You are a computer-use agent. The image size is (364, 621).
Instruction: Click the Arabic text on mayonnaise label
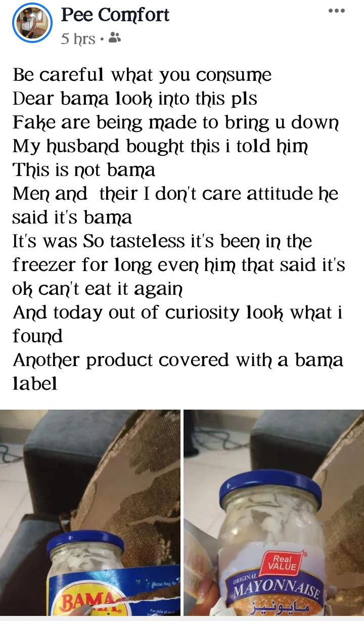pyautogui.click(x=286, y=607)
